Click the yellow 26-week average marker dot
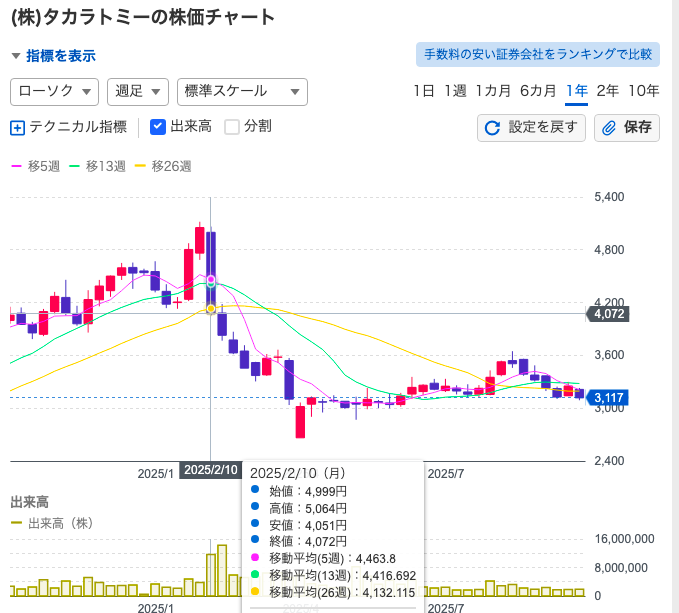Screen dimensions: 679x613 click(211, 309)
